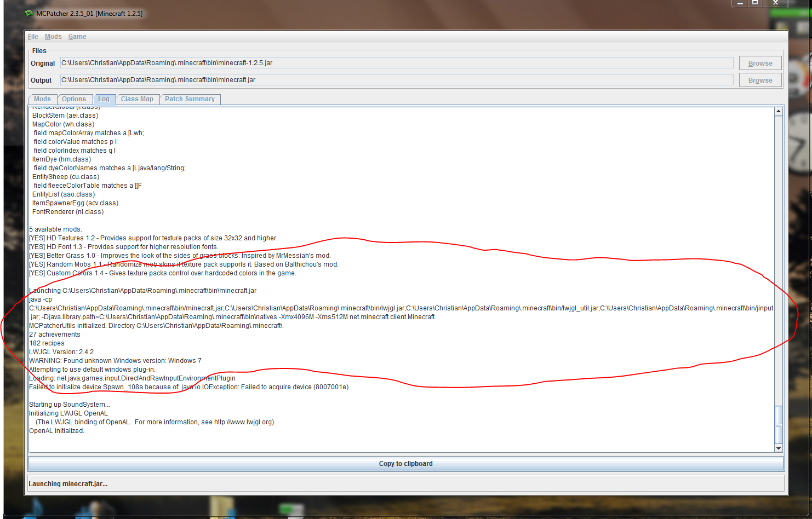812x519 pixels.
Task: Maximize the MCPatcher window
Action: point(755,3)
